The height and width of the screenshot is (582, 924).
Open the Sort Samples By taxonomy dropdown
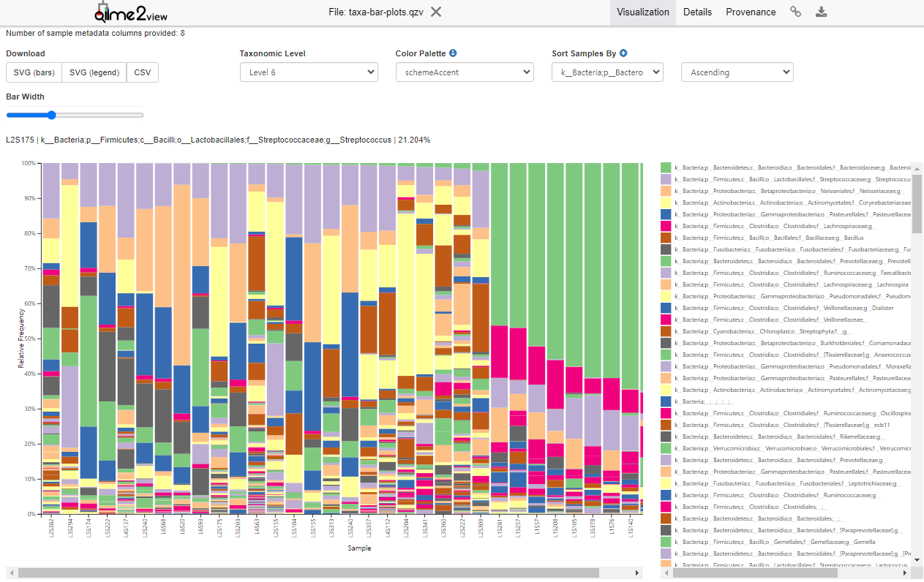[607, 72]
